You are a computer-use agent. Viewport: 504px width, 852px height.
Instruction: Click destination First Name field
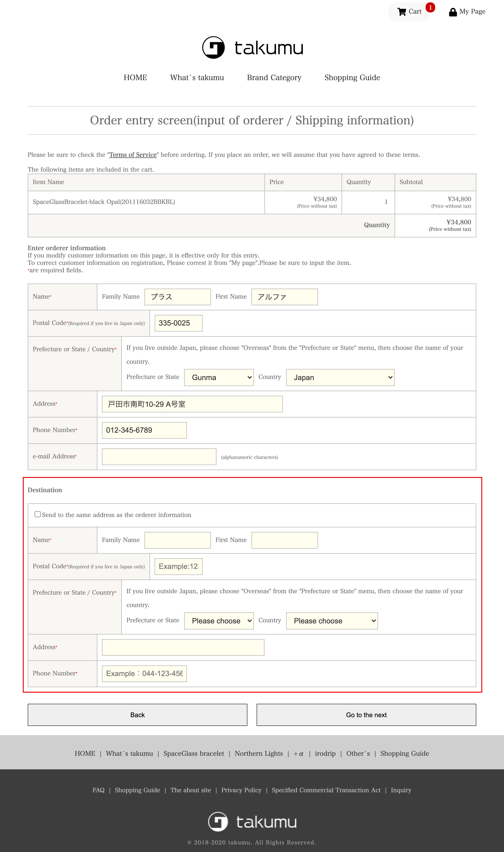[x=285, y=540]
